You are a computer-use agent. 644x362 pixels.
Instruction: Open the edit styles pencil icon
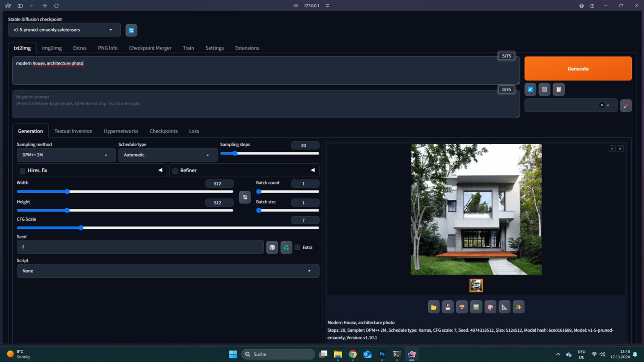[626, 106]
